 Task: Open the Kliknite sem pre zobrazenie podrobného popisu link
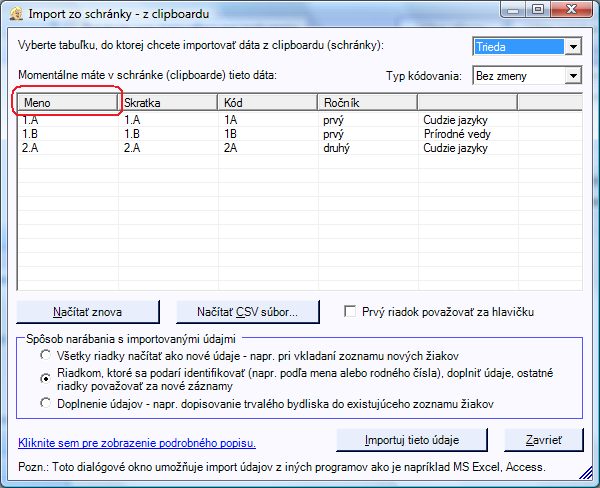coord(137,443)
